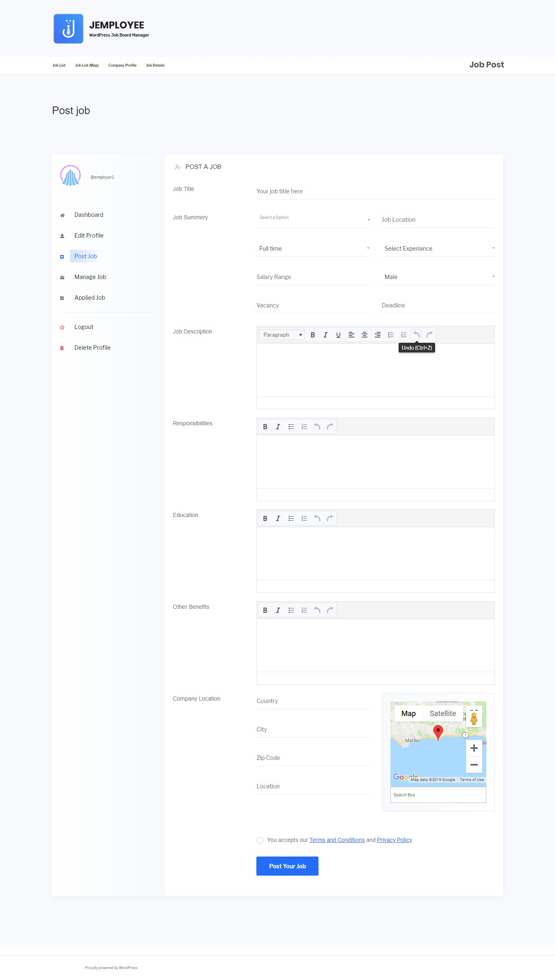Viewport: 555px width, 980px height.
Task: Toggle bold in Job Description editor
Action: coord(312,335)
